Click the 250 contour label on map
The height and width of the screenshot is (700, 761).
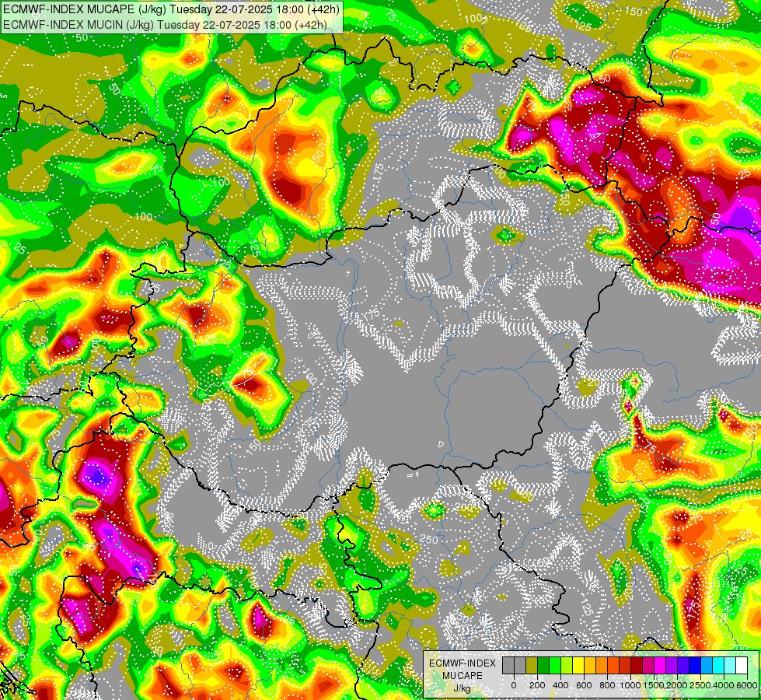pos(428,539)
